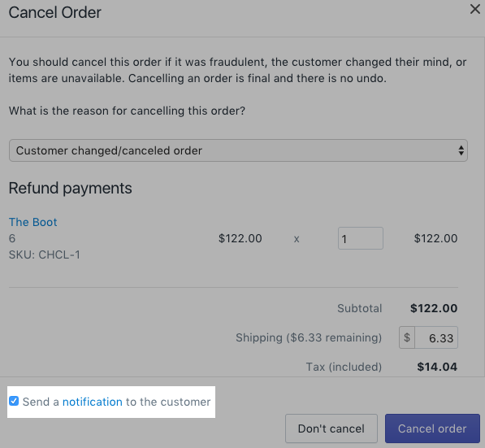
Task: Click the Don't cancel button
Action: pos(331,428)
